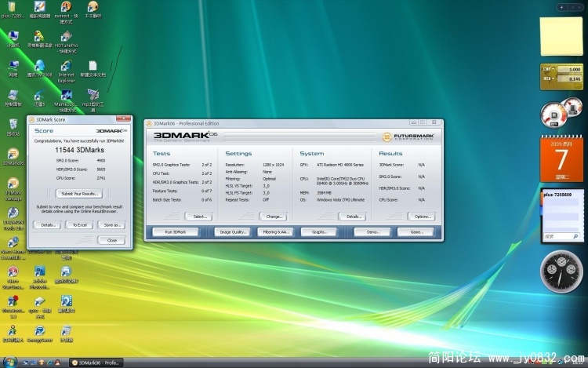The height and width of the screenshot is (368, 588).
Task: Open the CNY currency dropdown in gadget
Action: pyautogui.click(x=549, y=69)
